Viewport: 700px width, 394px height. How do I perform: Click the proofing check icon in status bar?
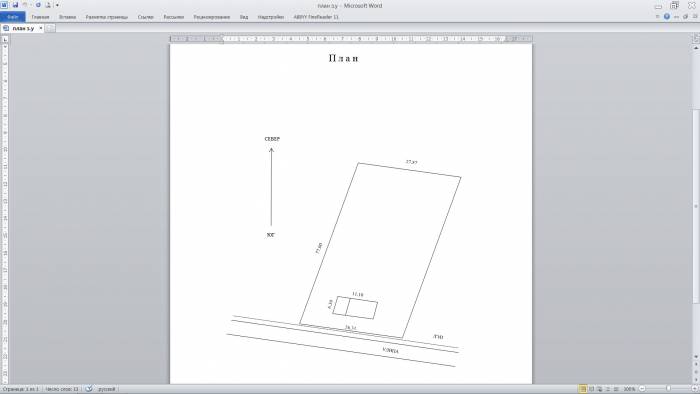[89, 389]
